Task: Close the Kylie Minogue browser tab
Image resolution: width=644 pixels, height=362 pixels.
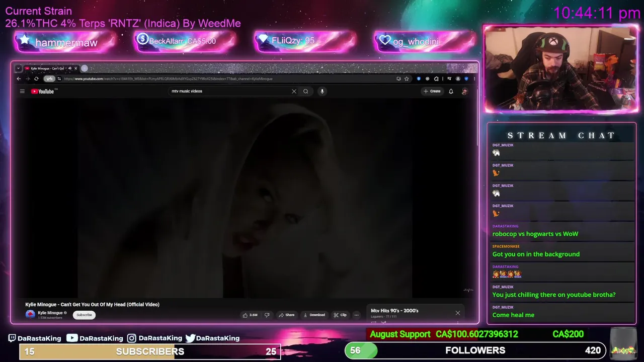Action: pyautogui.click(x=75, y=68)
